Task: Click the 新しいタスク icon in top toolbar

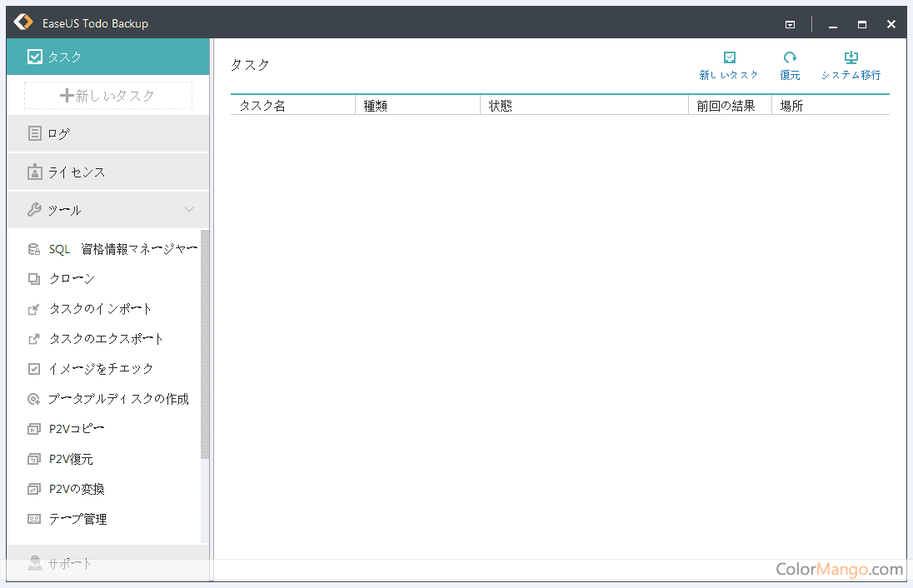Action: coord(729,58)
